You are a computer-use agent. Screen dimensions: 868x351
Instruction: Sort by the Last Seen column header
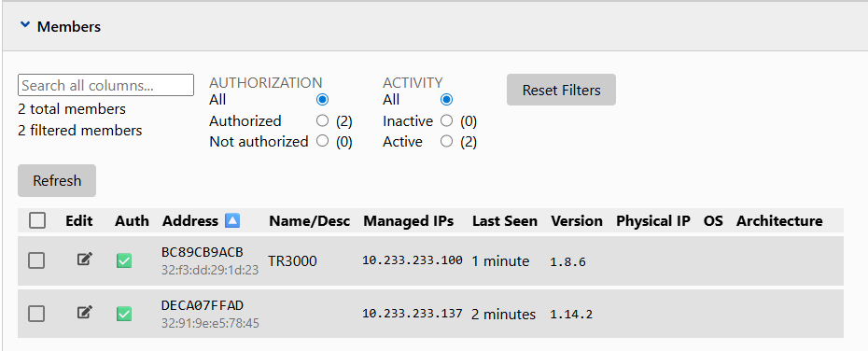(504, 221)
